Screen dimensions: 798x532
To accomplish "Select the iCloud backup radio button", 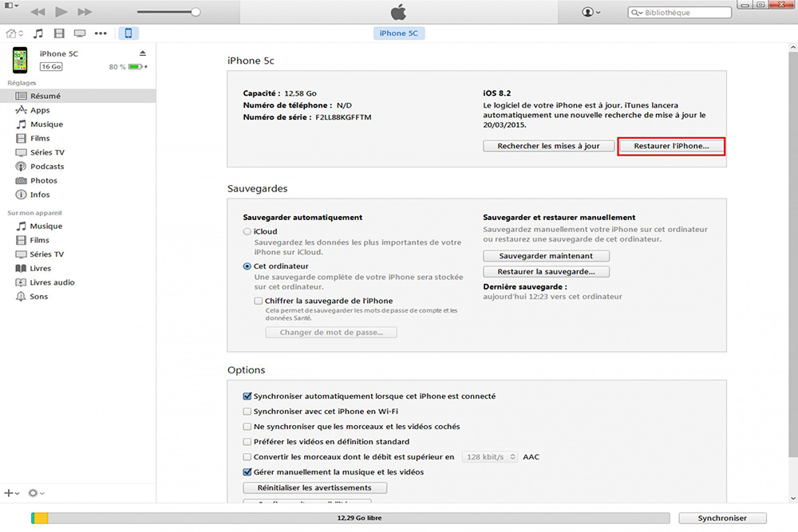I will [x=247, y=231].
